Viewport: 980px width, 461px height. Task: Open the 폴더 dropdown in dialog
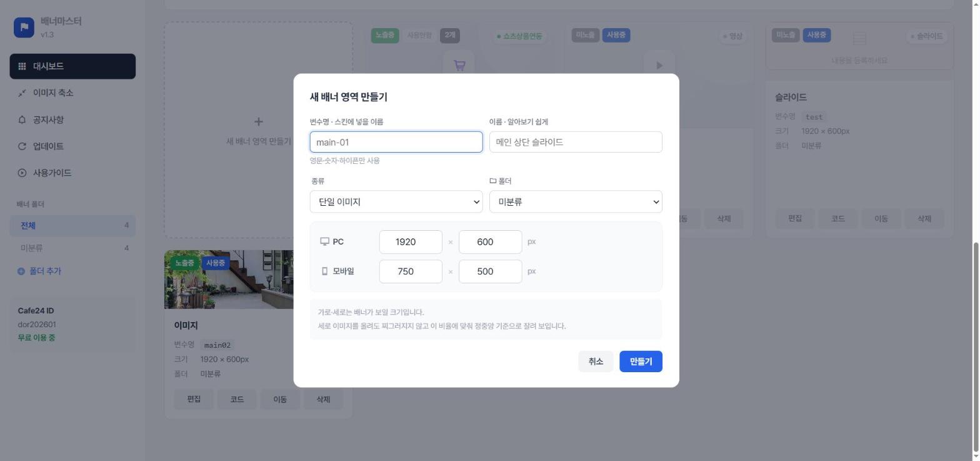click(x=576, y=202)
